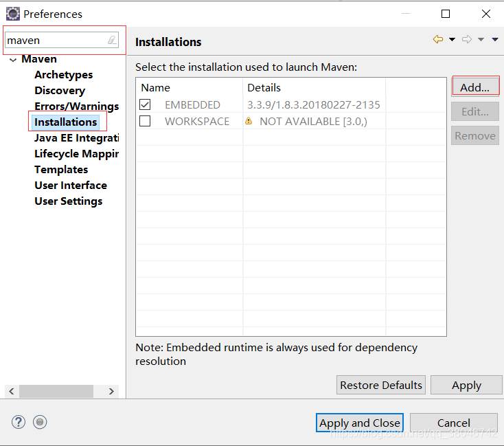Select Installations in the tree
Viewport: 504px width, 446px height.
(x=65, y=122)
